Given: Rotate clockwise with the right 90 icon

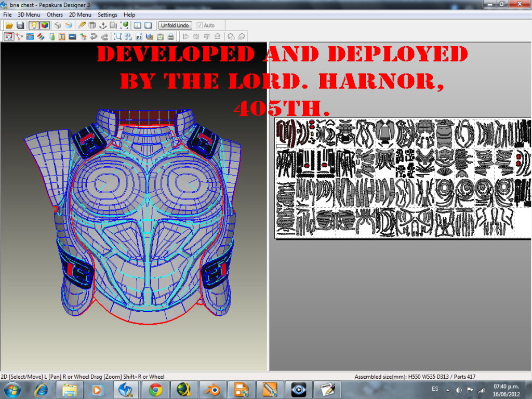Looking at the screenshot, I should pos(241,37).
